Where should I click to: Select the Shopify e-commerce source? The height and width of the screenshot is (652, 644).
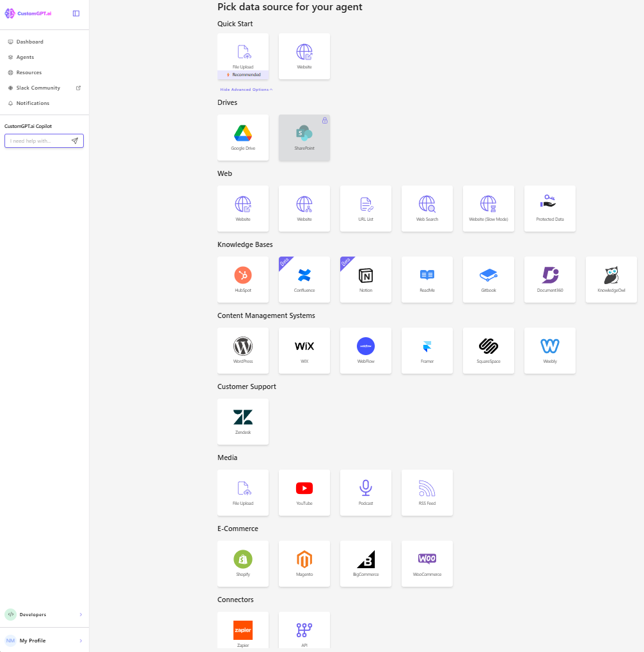click(243, 563)
